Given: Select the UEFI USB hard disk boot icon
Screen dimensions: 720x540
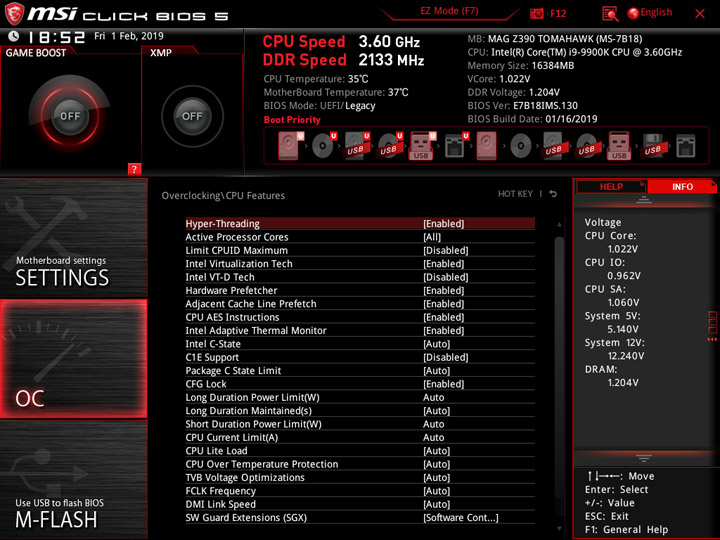Looking at the screenshot, I should [x=357, y=146].
